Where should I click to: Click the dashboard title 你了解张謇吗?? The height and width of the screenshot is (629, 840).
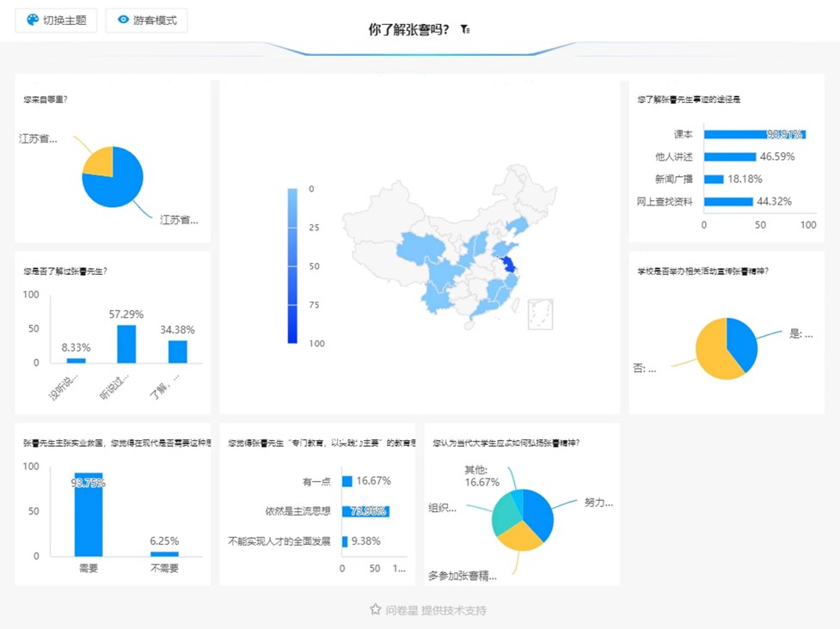[408, 29]
